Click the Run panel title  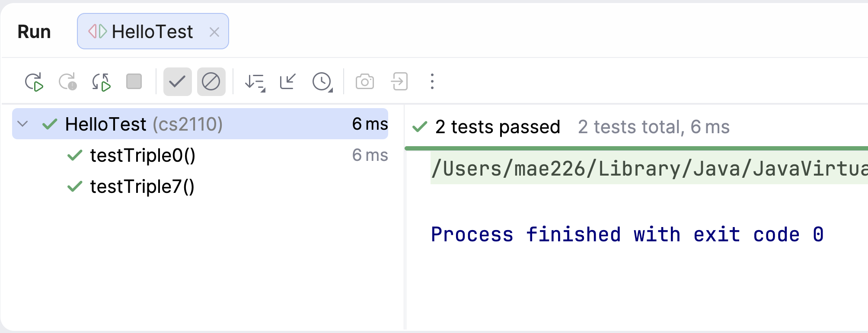[x=34, y=32]
